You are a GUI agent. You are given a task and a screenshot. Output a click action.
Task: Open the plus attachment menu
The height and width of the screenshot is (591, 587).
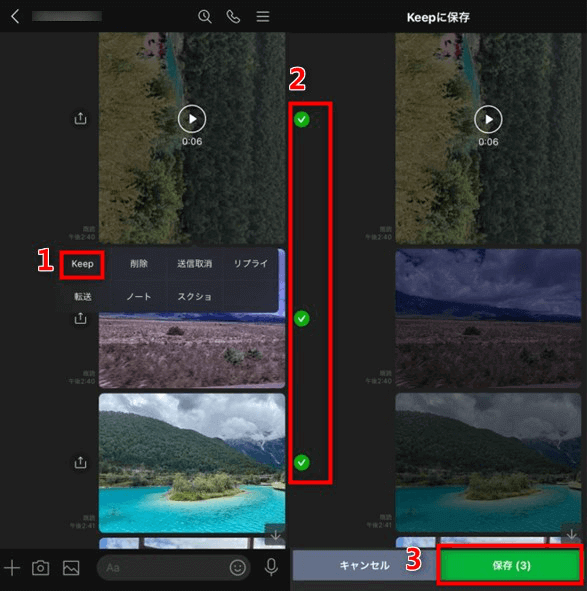[x=12, y=568]
